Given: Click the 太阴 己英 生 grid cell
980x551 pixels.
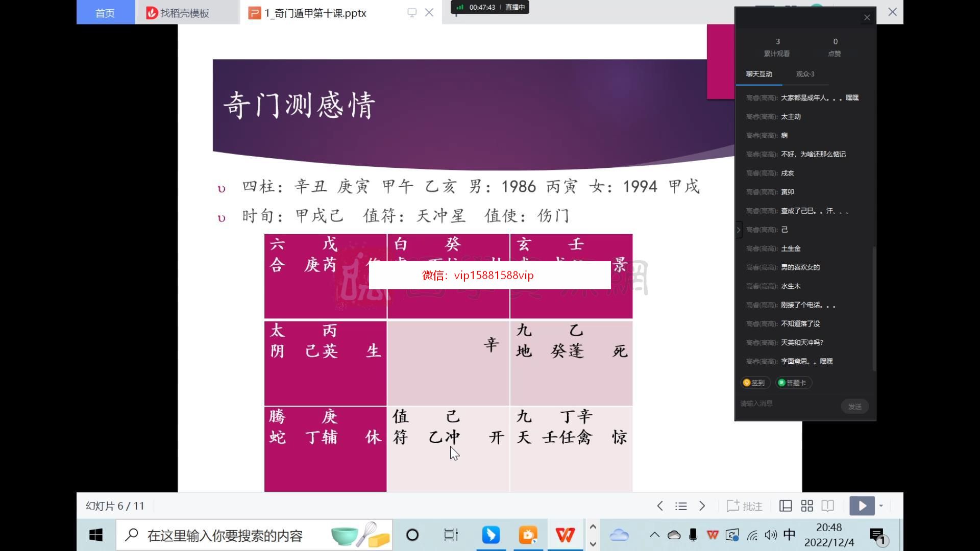Looking at the screenshot, I should (x=325, y=363).
